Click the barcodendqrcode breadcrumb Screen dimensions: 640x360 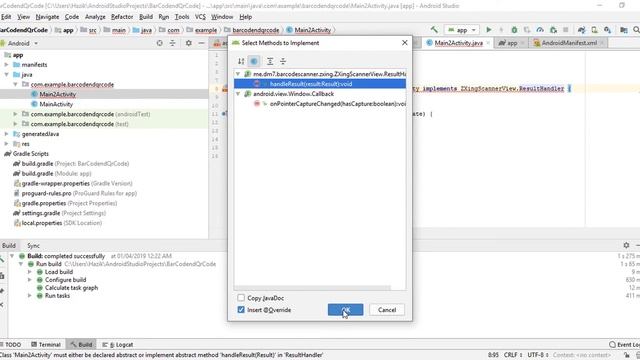click(251, 30)
